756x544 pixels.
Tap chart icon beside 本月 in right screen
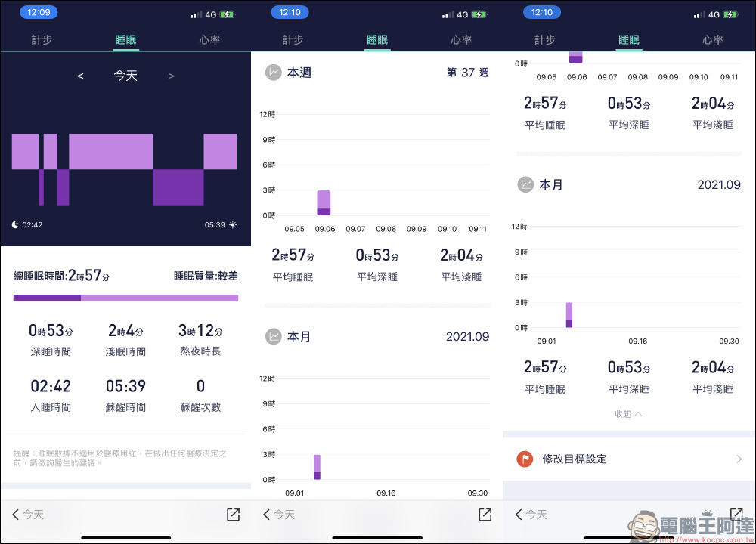point(525,184)
